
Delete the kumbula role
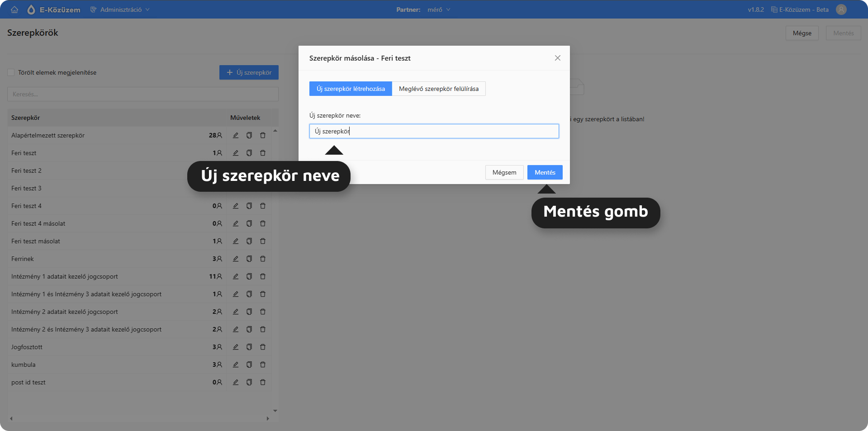[263, 365]
